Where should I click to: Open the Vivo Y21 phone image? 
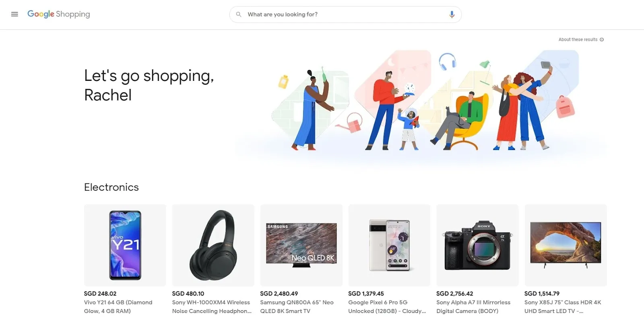(125, 245)
